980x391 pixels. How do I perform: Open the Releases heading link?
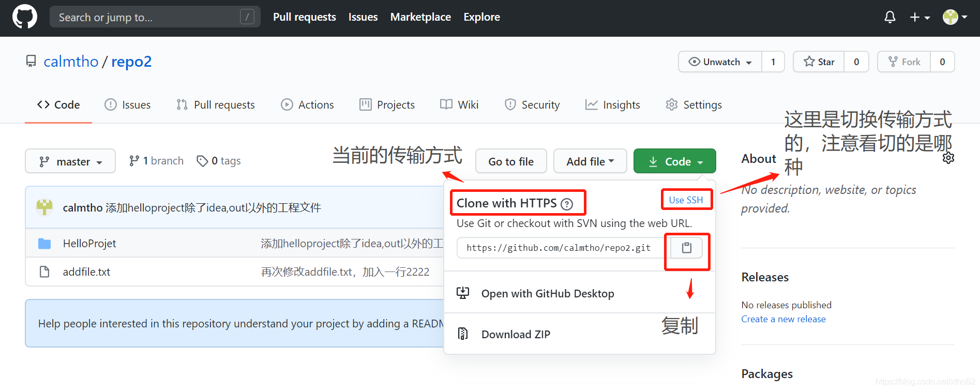coord(765,277)
